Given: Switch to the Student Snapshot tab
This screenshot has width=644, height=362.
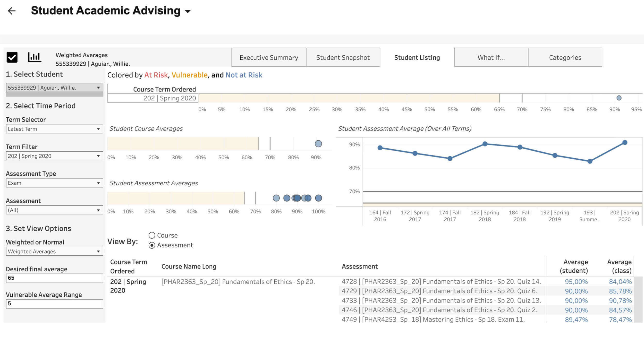Looking at the screenshot, I should point(343,57).
